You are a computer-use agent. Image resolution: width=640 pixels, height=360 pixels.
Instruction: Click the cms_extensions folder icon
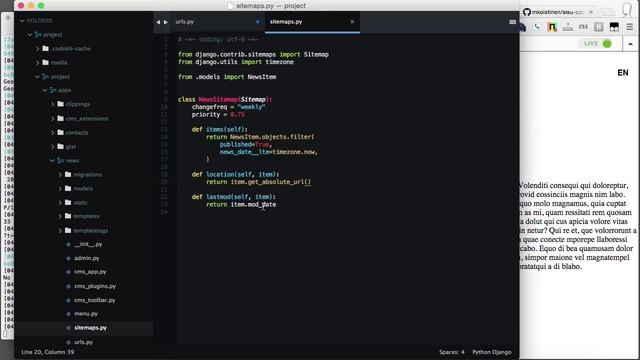[61, 118]
